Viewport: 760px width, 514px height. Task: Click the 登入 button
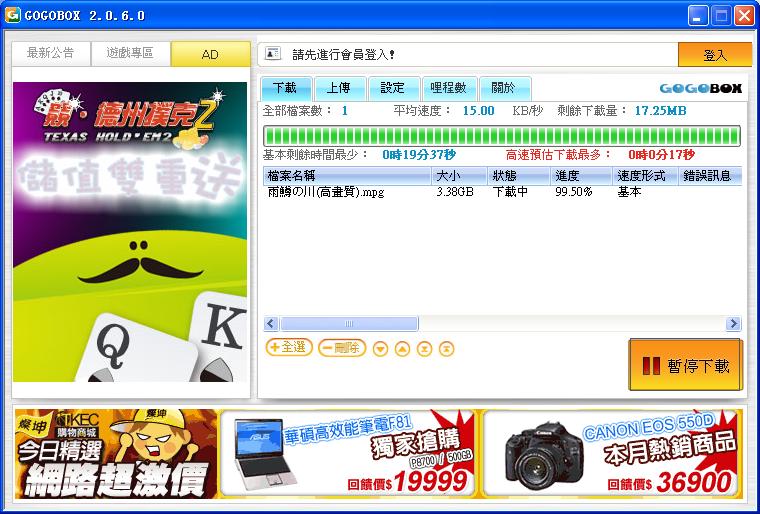(715, 55)
